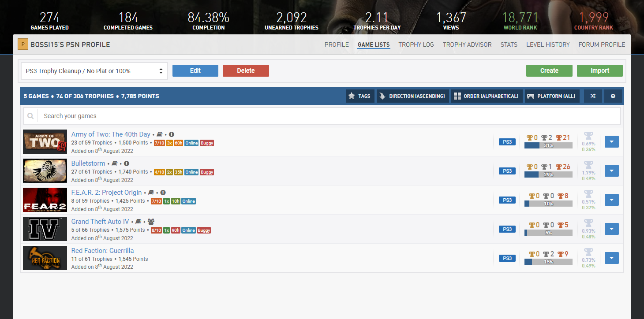
Task: Toggle sort Direction (Ascending) button
Action: (413, 96)
